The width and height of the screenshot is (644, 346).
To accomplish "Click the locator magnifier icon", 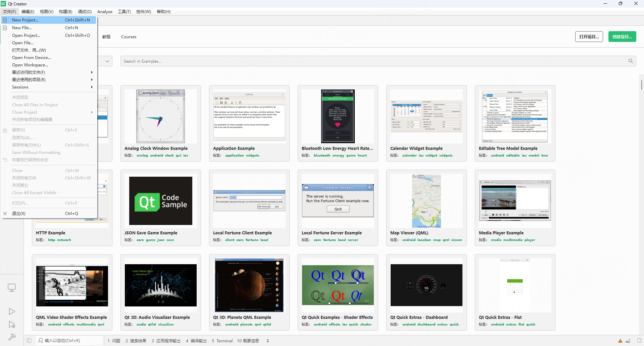I will coord(41,341).
